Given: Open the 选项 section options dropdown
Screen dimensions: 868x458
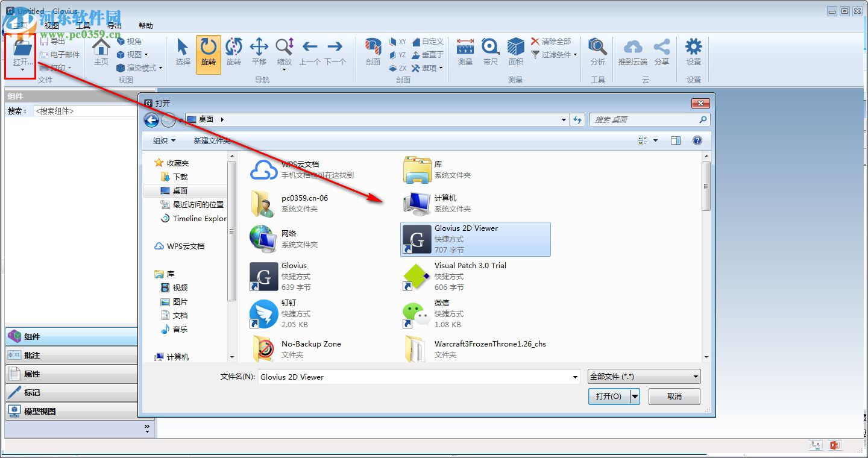Looking at the screenshot, I should [428, 68].
